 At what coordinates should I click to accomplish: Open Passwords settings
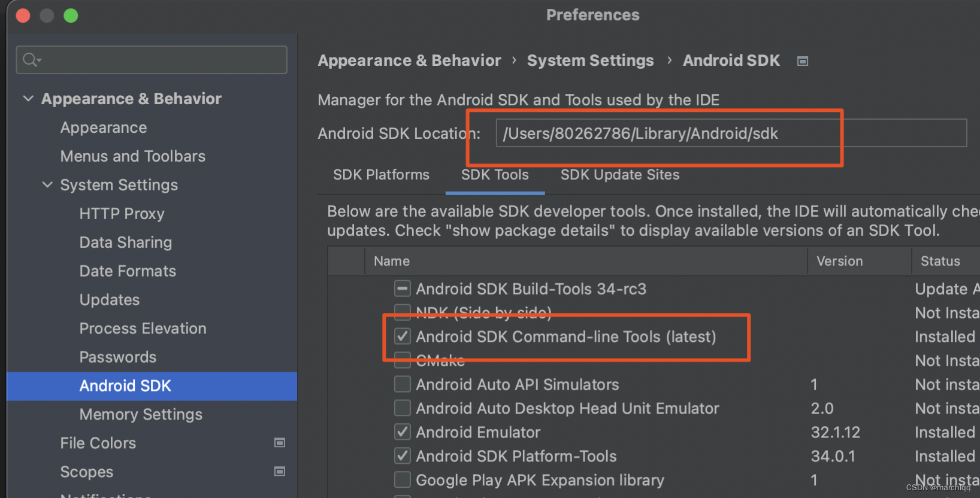tap(118, 357)
